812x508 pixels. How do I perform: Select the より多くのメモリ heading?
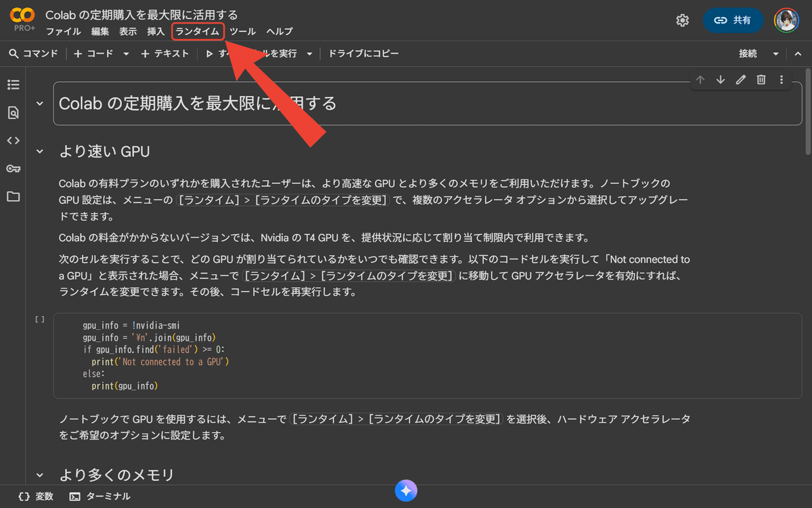(x=116, y=475)
